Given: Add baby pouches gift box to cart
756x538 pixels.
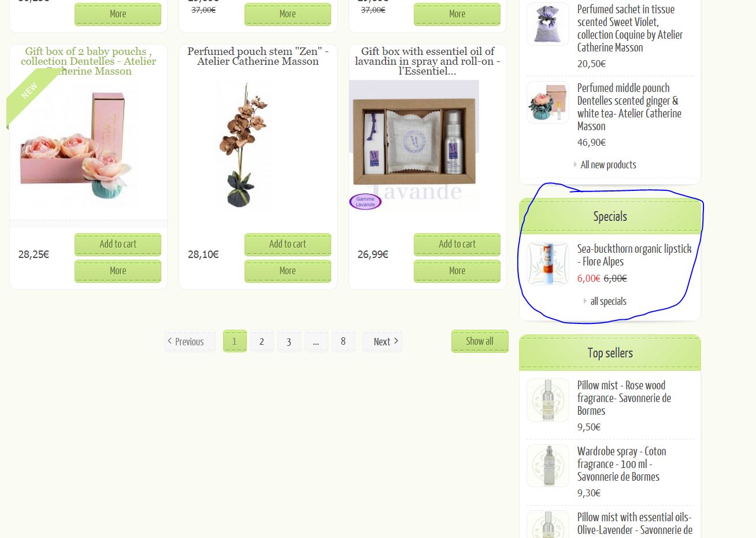Looking at the screenshot, I should click(118, 244).
